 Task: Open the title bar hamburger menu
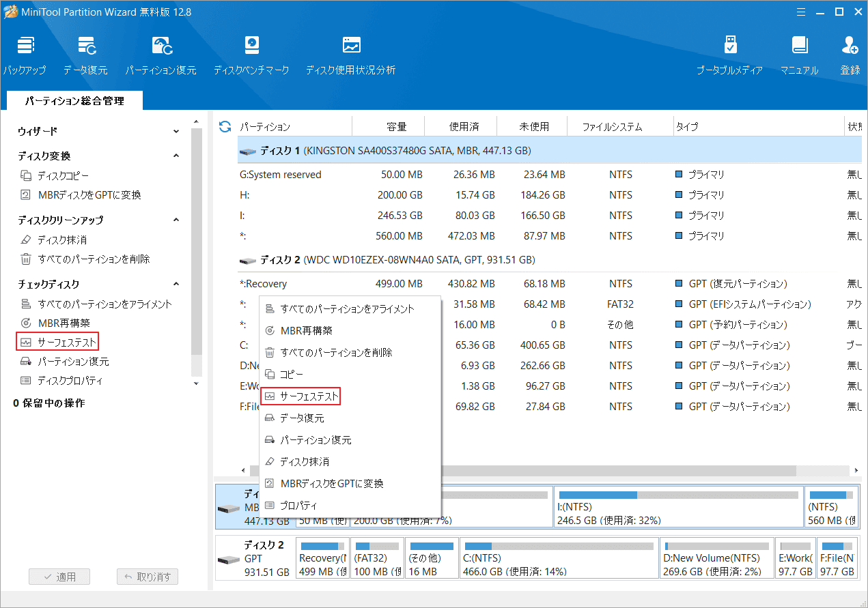(801, 12)
